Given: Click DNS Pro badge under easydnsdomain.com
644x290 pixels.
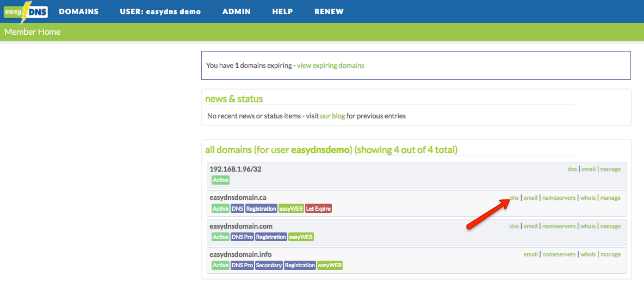Looking at the screenshot, I should point(243,237).
